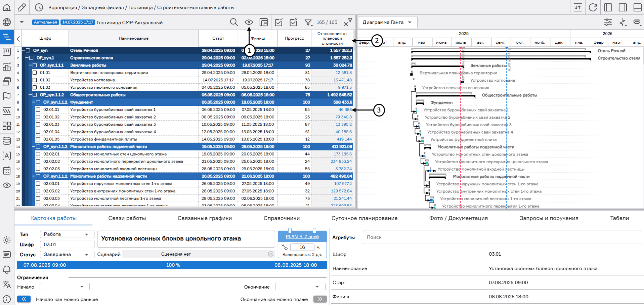Tick checkbox of work 02.01.03
The image size is (644, 305).
coord(38,124)
